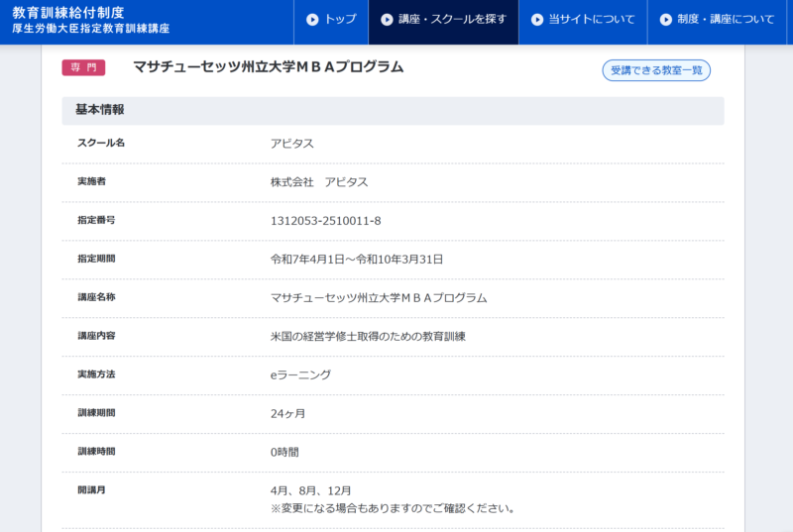Image resolution: width=793 pixels, height=532 pixels.
Task: Click the value 24ヶ月
Action: pos(287,414)
